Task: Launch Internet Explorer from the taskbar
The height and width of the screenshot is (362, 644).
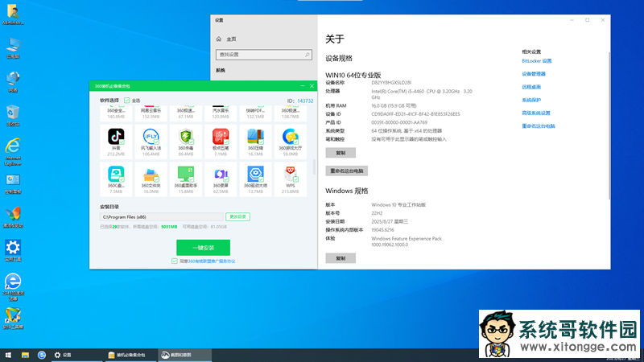Action: coord(42,355)
